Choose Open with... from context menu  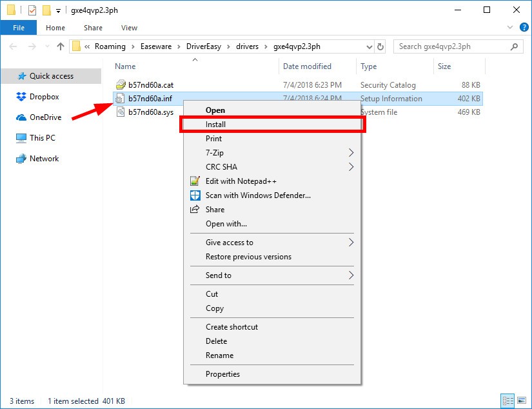(x=272, y=224)
